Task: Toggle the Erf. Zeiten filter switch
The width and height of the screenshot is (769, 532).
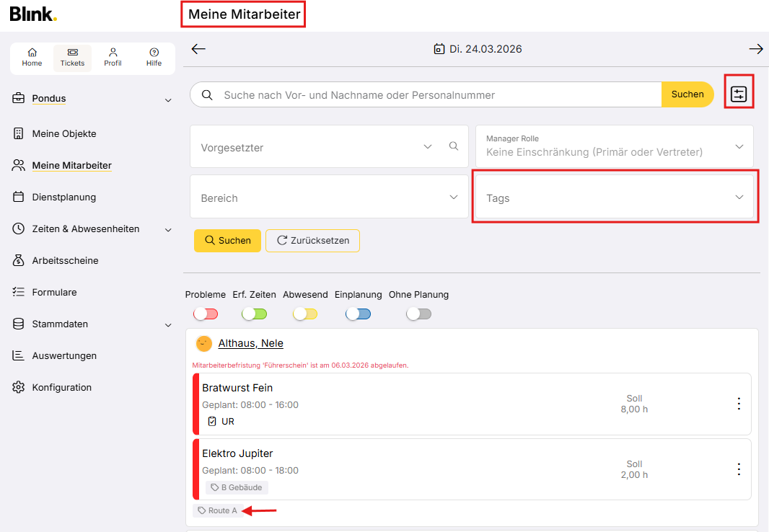Action: [x=254, y=314]
